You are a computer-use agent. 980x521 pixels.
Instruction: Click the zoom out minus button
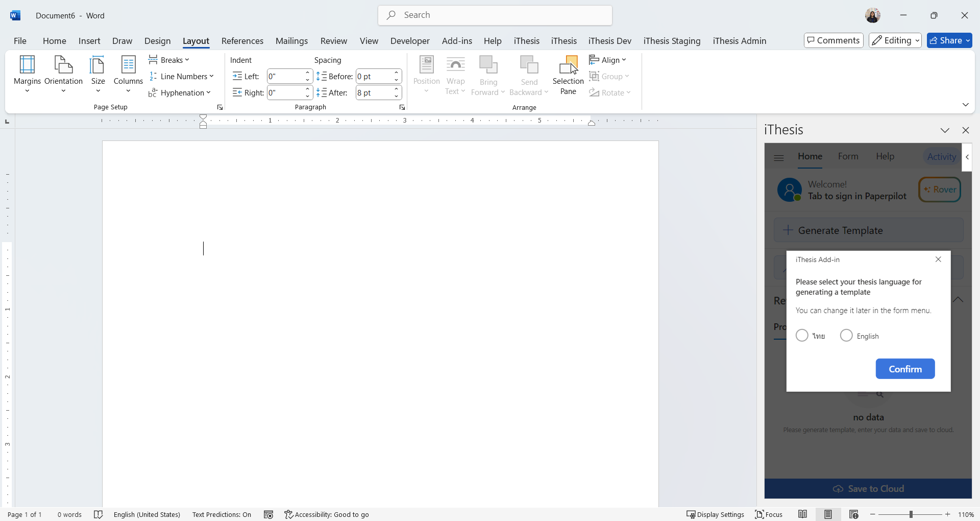(873, 514)
